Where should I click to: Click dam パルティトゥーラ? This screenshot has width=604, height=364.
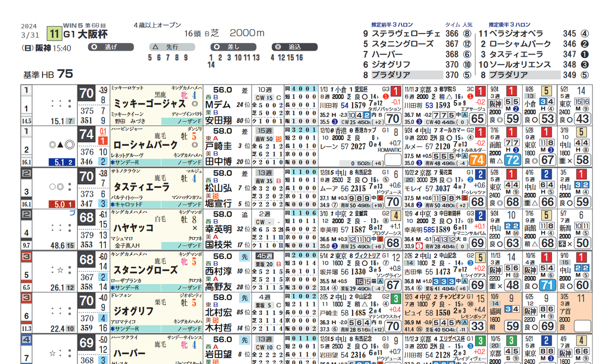point(127,197)
